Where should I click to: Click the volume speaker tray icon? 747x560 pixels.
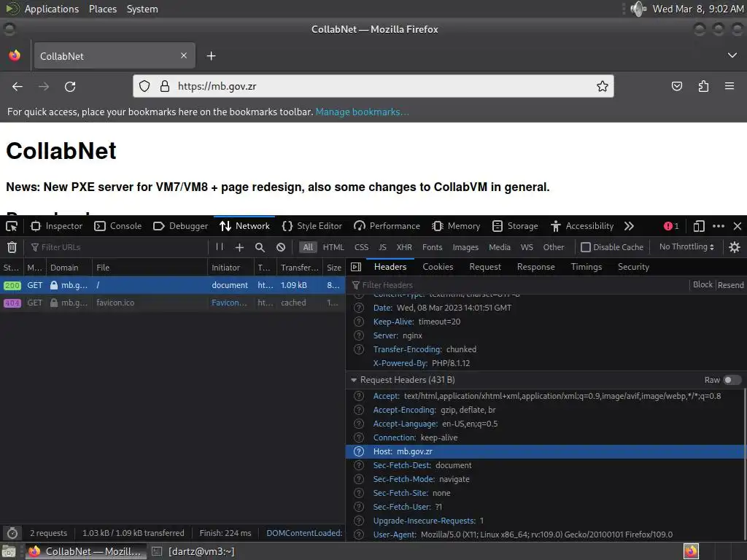(x=638, y=9)
